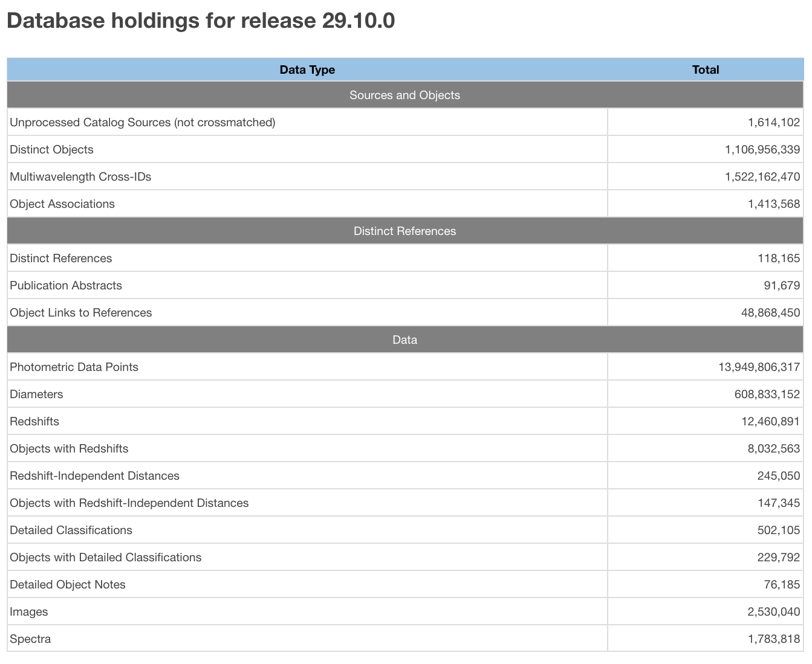Click the Photometric Data Points total
The image size is (812, 664).
point(759,367)
